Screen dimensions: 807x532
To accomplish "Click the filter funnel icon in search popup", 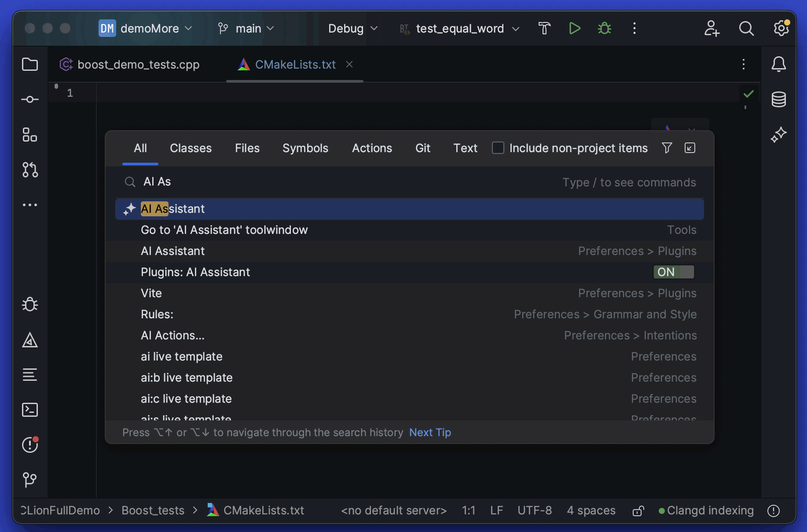I will click(x=667, y=148).
